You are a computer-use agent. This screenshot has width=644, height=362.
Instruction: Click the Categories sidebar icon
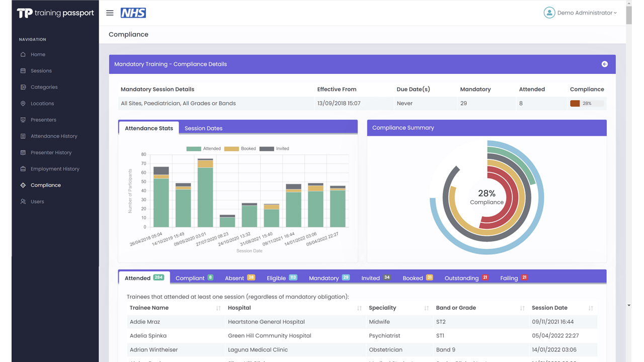click(23, 87)
